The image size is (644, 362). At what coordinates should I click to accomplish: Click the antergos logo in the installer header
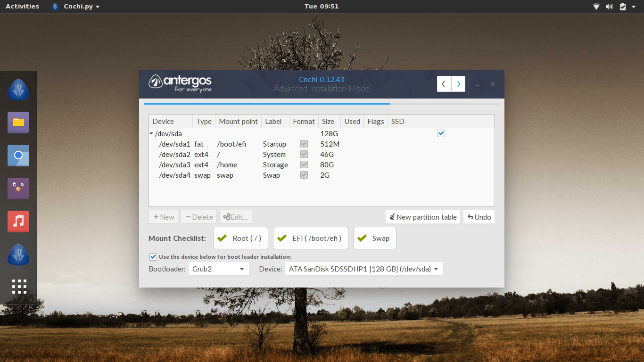click(x=180, y=83)
